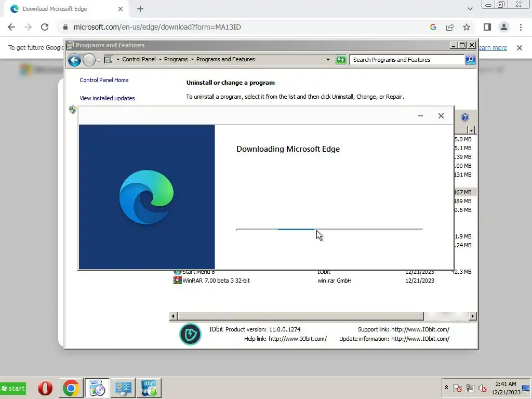Open Chrome tab search chevron
The height and width of the screenshot is (399, 532).
tap(470, 9)
